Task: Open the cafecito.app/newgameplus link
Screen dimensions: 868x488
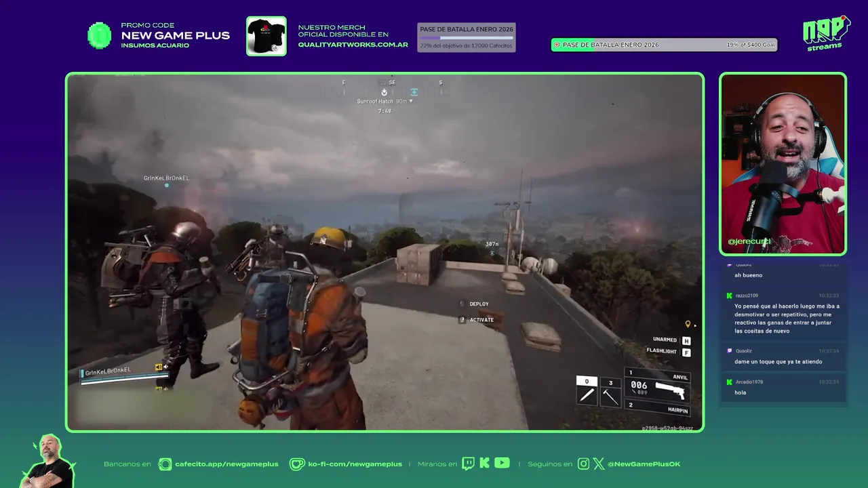Action: 226,464
